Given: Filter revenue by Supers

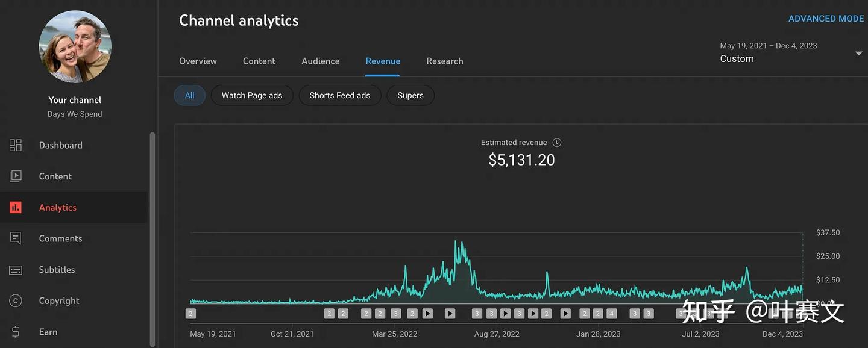Looking at the screenshot, I should click(x=410, y=95).
